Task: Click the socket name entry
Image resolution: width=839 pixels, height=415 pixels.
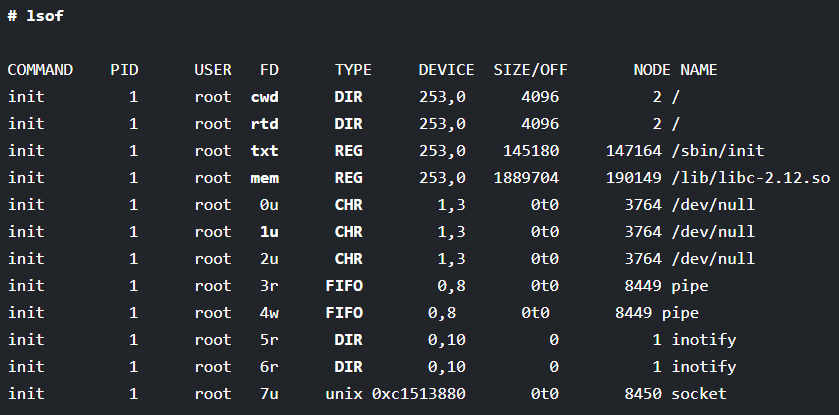Action: [699, 394]
